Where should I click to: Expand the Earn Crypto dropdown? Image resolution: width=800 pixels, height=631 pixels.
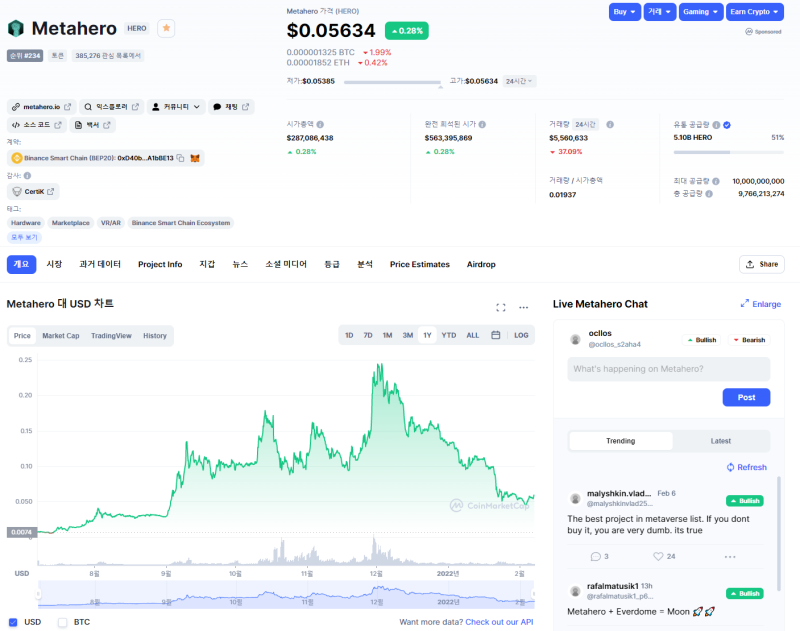[755, 12]
